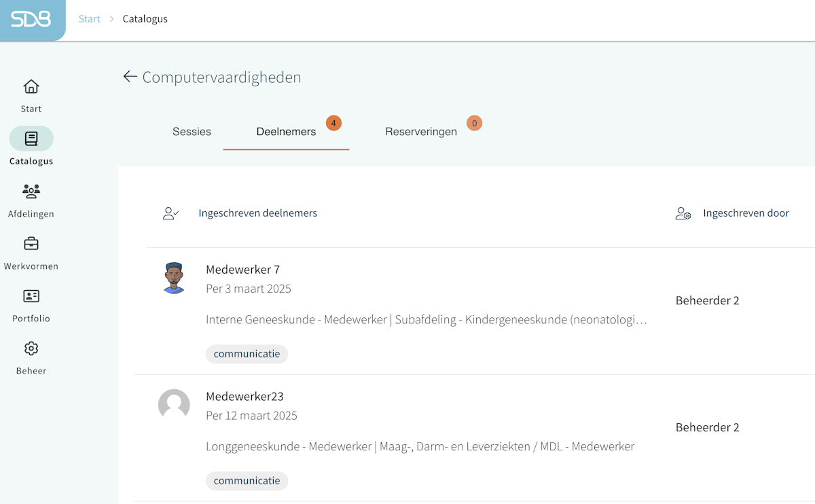
Task: Select the Catalogus book icon
Action: 31,139
